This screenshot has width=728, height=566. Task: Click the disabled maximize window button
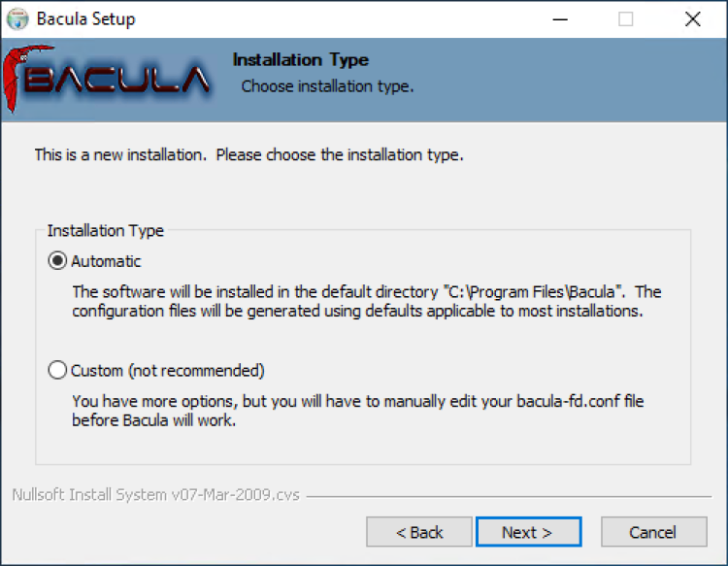point(625,19)
